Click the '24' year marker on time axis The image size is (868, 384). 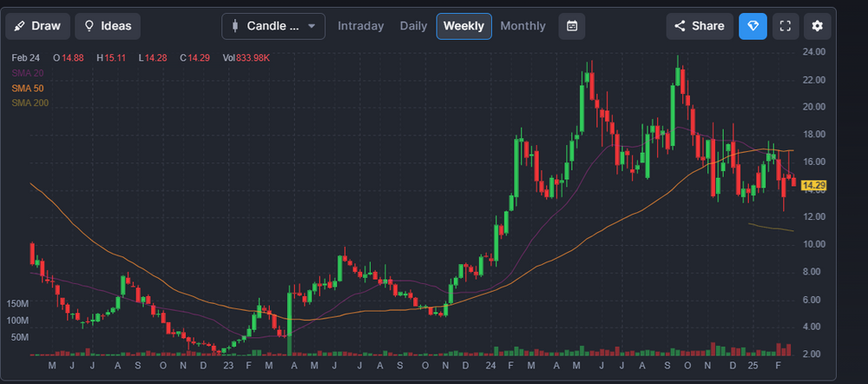(x=490, y=366)
